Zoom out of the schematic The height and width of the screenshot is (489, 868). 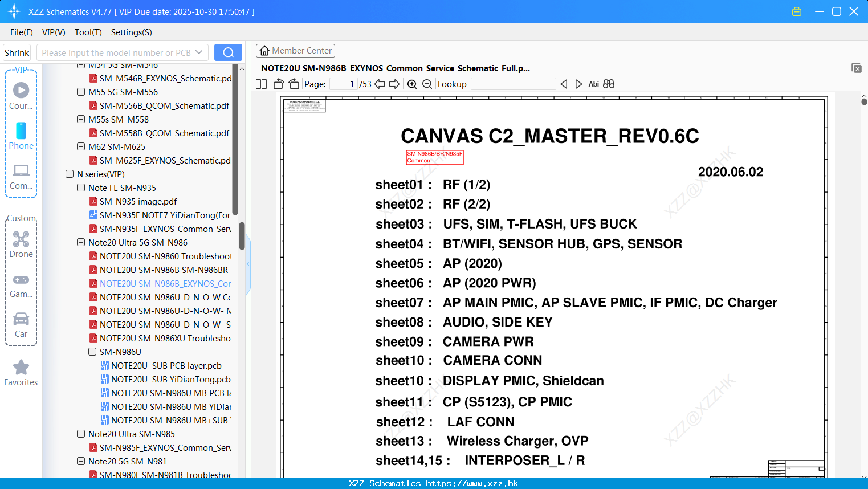click(x=427, y=84)
